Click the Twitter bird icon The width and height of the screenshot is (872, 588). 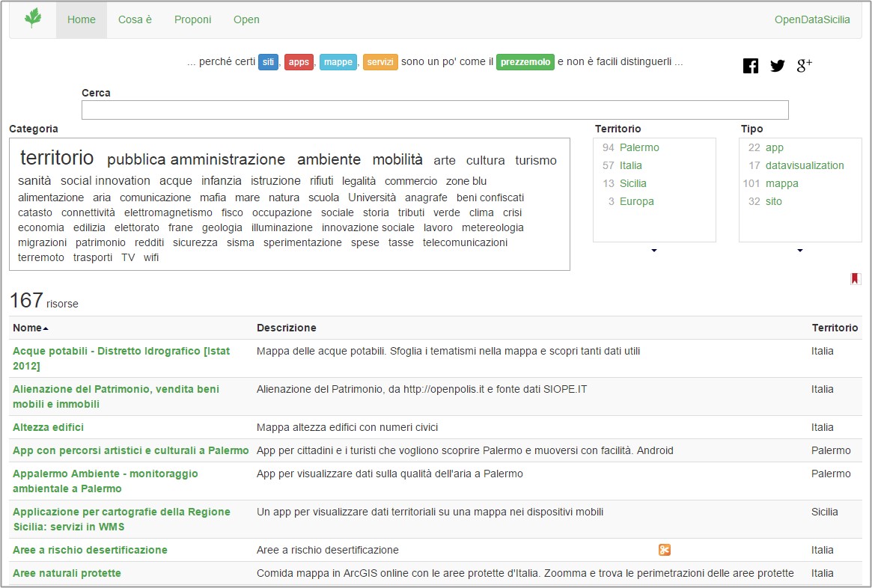tap(778, 66)
